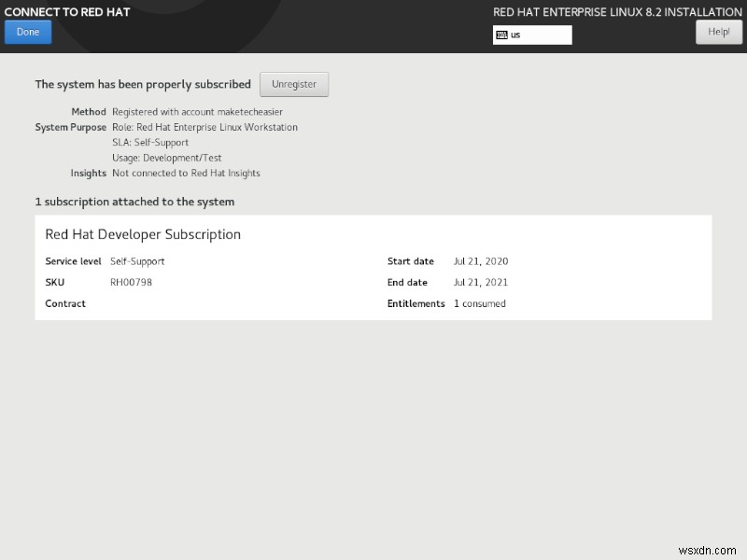Select the 1 subscription attached heading
Image resolution: width=747 pixels, height=560 pixels.
point(134,202)
